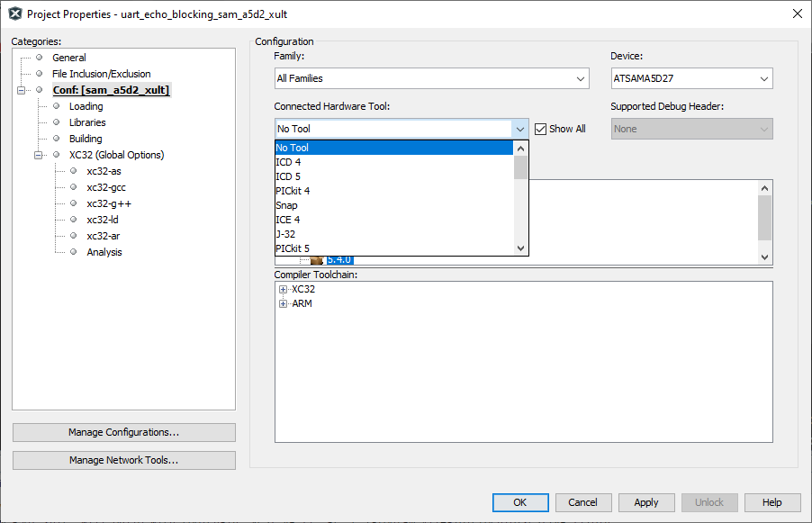Collapse the Connected Hardware Tool dropdown
Screen dimensions: 812x523
pyautogui.click(x=519, y=129)
